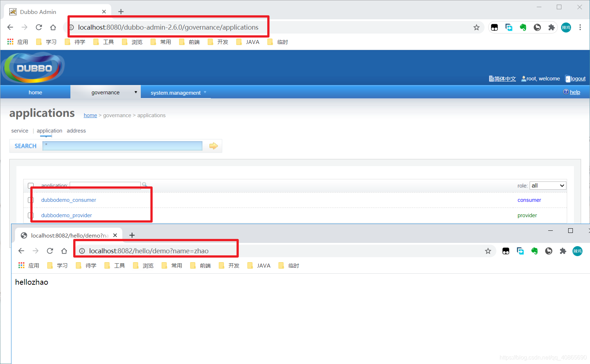Image resolution: width=590 pixels, height=364 pixels.
Task: Check the dubbodemo_provider row checkbox
Action: 31,215
